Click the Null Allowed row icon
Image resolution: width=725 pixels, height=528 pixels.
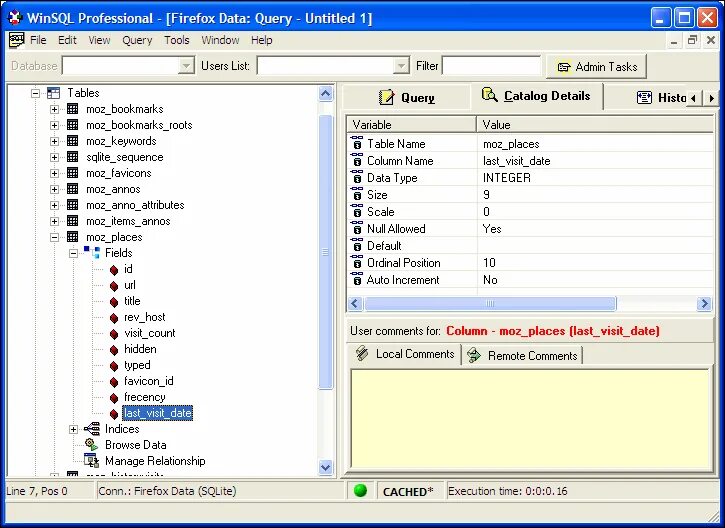[x=356, y=228]
